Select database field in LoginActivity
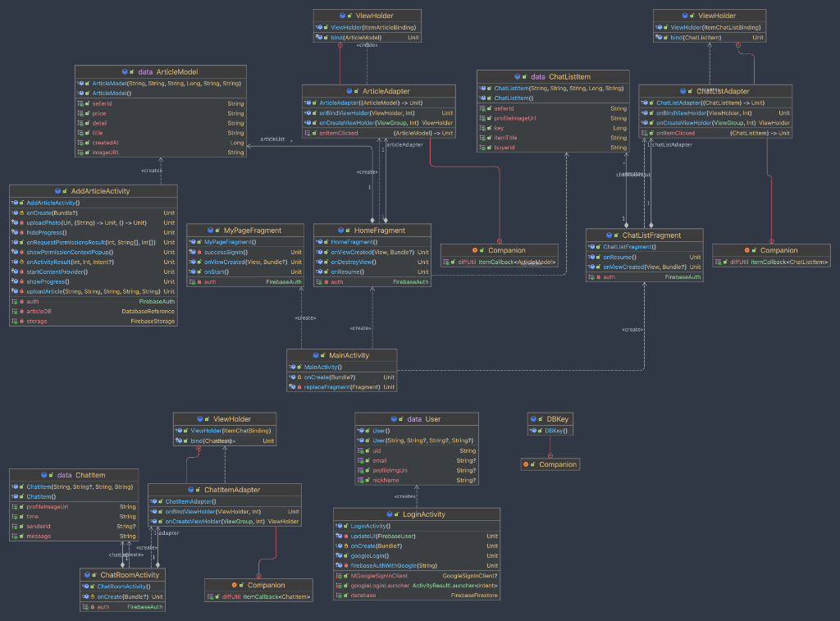Image resolution: width=840 pixels, height=621 pixels. point(416,596)
